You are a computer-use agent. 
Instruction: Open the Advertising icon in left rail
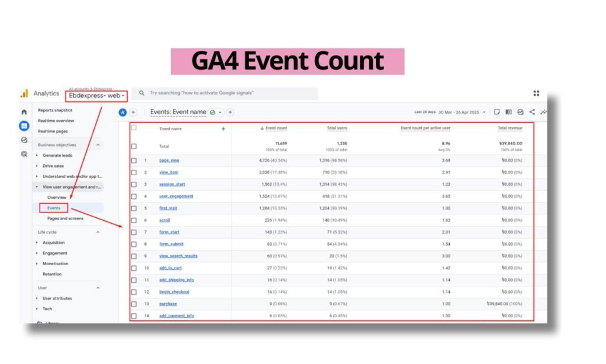click(x=24, y=154)
